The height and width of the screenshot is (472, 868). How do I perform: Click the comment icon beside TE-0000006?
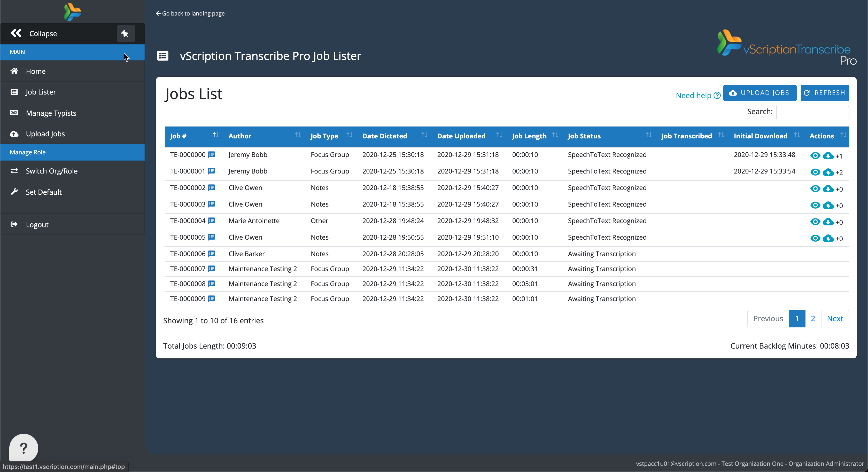[211, 254]
